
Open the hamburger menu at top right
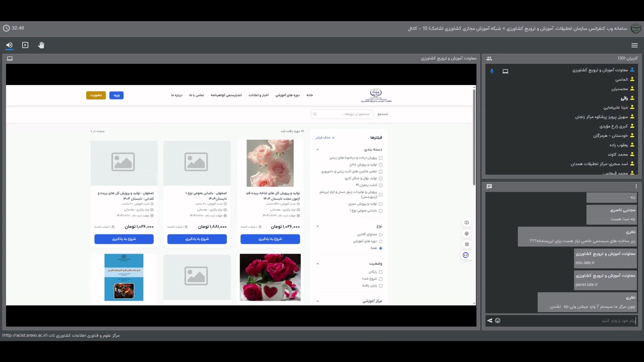coord(634,45)
